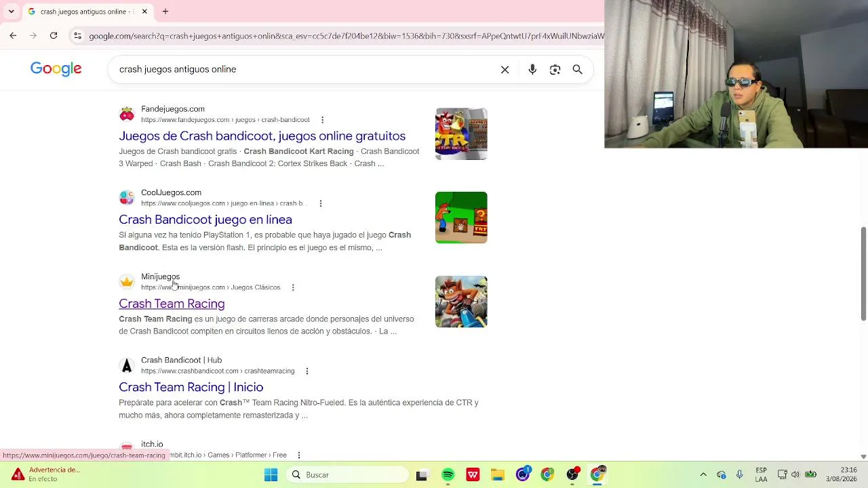
Task: Click the Minijuegos crown favicon
Action: coord(127,281)
